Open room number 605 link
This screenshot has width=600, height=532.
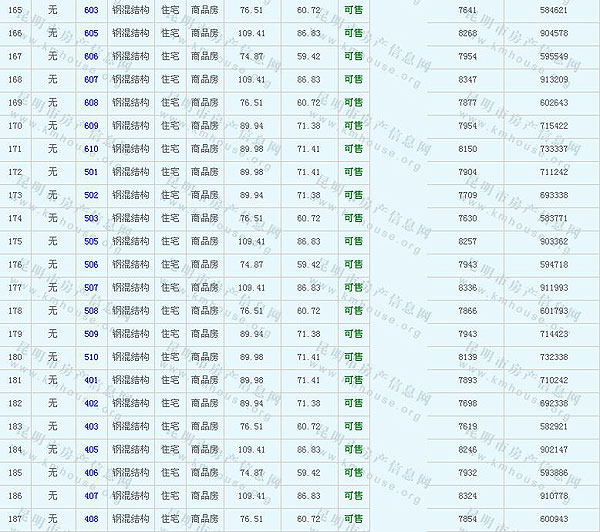pyautogui.click(x=91, y=33)
